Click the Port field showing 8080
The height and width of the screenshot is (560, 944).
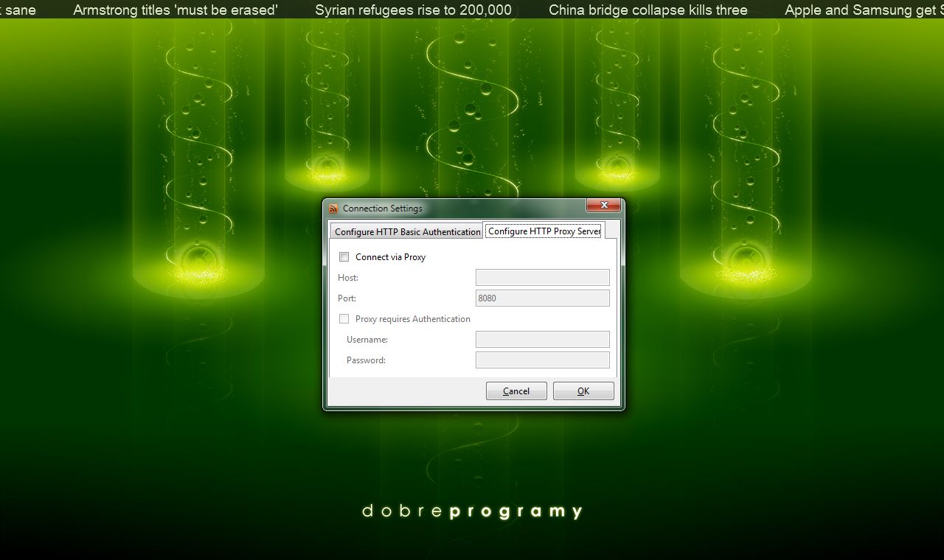(543, 298)
